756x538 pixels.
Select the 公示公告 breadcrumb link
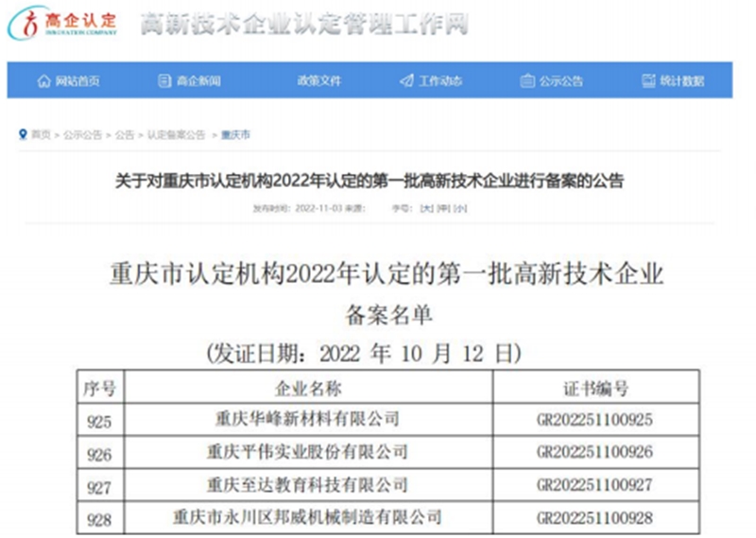(83, 135)
